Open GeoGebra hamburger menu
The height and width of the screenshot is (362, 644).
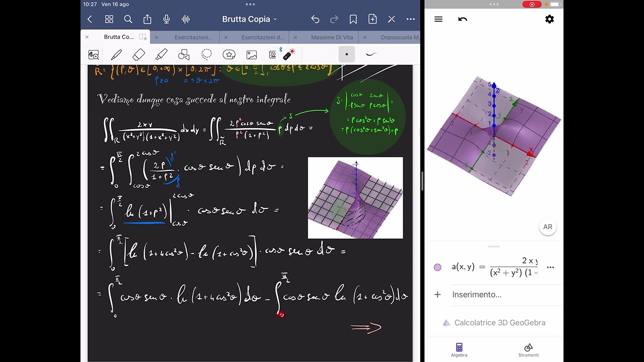pyautogui.click(x=438, y=19)
